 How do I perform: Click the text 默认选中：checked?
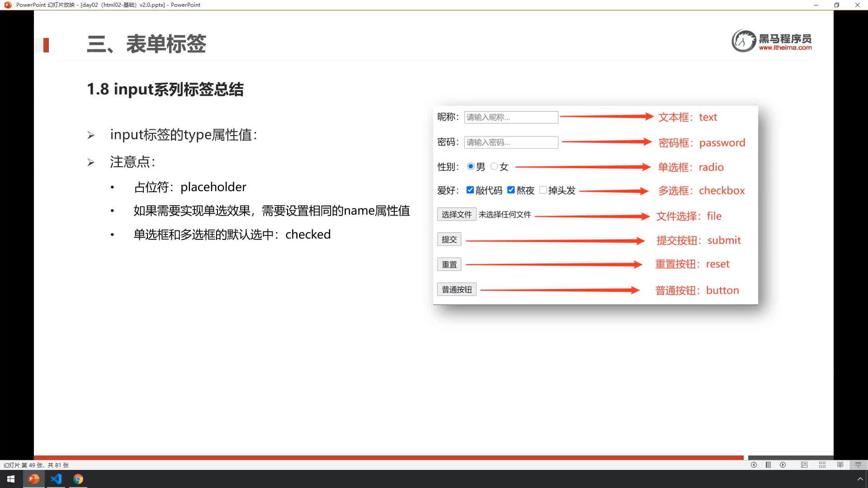pyautogui.click(x=232, y=235)
